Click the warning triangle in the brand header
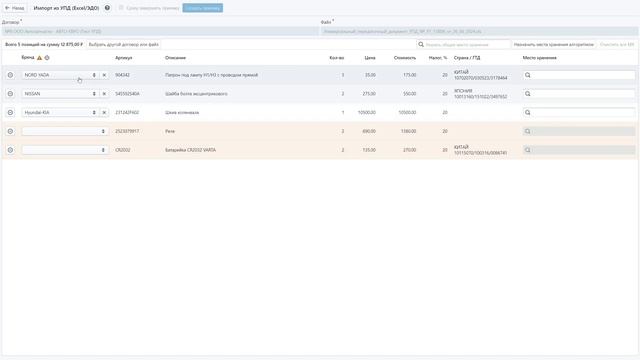Image resolution: width=640 pixels, height=360 pixels. click(40, 58)
